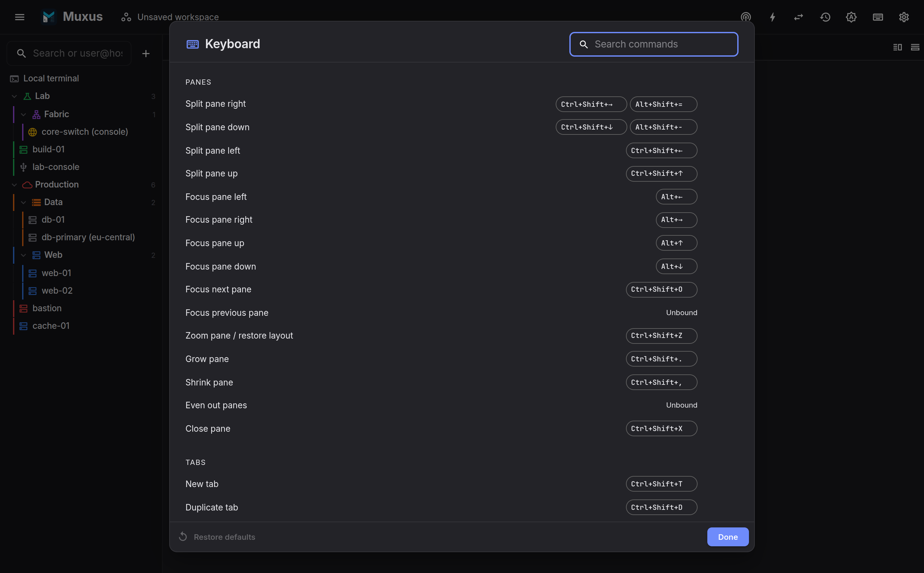Screen dimensions: 924x573
Task: Click Done to close Keyboard dialog
Action: 728,537
